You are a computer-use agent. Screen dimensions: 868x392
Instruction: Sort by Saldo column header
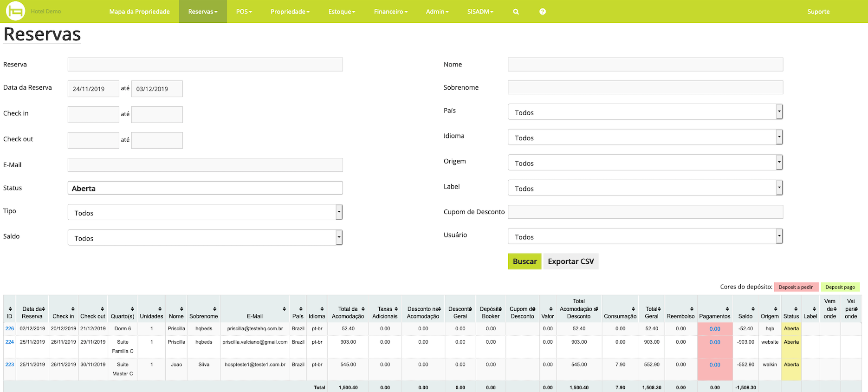pyautogui.click(x=745, y=309)
